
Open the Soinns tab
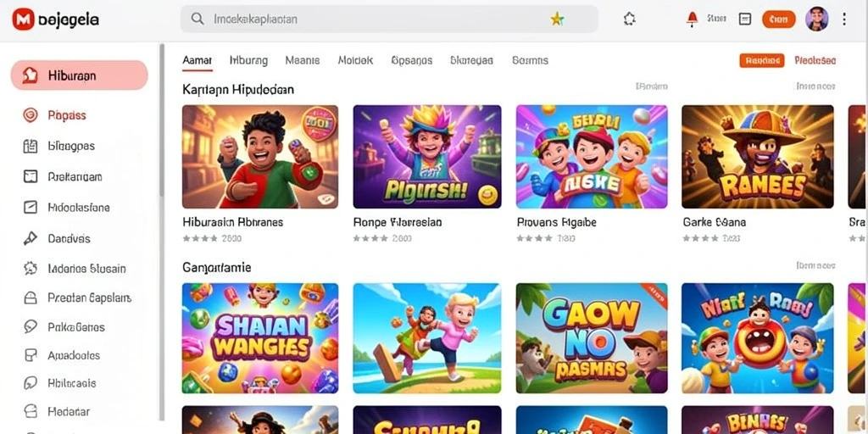(x=530, y=60)
